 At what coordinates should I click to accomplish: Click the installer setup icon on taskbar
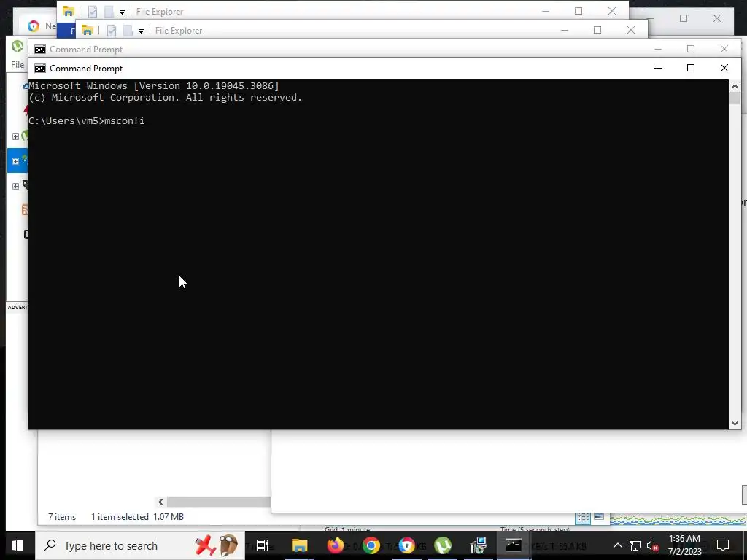478,545
